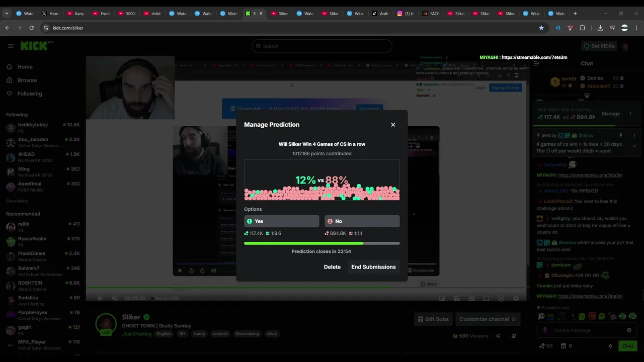Image resolution: width=644 pixels, height=362 pixels.
Task: Click the Get KICKs button
Action: [x=599, y=46]
